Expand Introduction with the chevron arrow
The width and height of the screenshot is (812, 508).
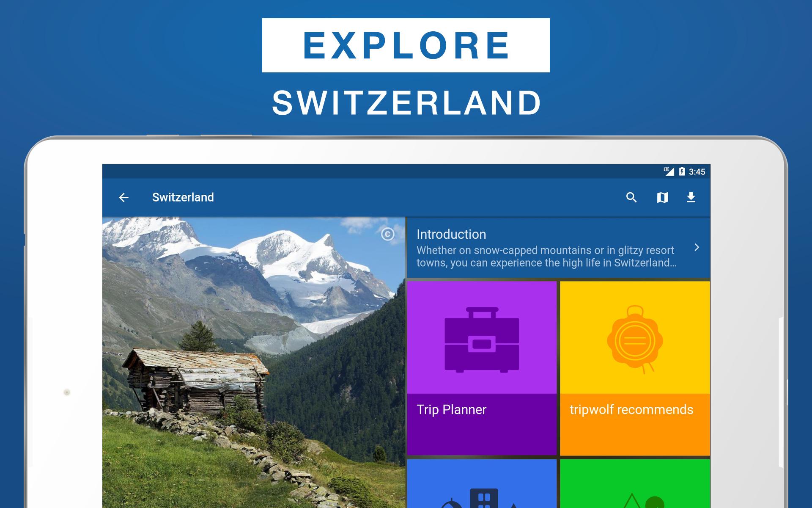697,247
